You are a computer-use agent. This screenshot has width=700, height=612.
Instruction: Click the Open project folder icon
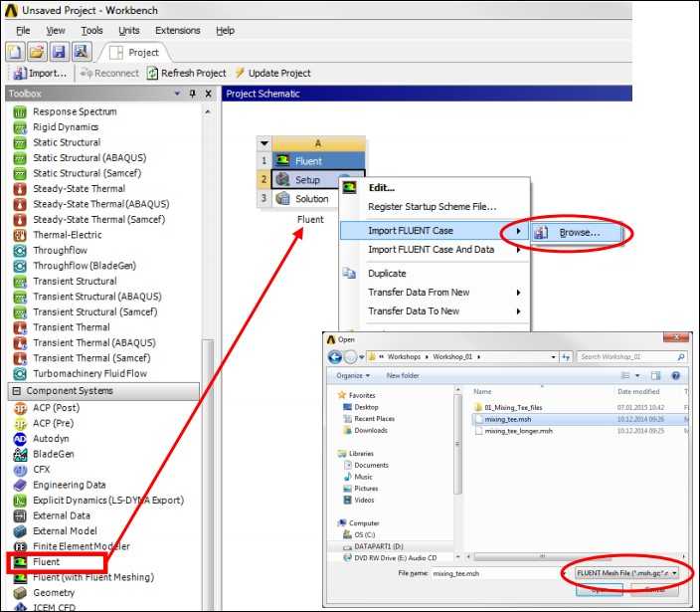pos(37,52)
